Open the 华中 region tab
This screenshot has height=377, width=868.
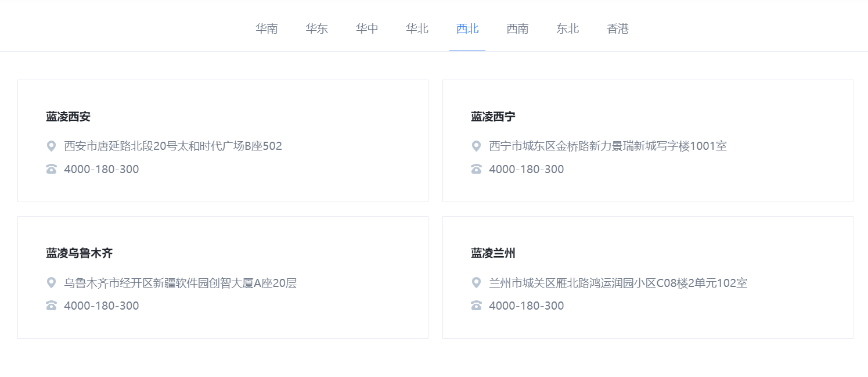click(x=367, y=28)
